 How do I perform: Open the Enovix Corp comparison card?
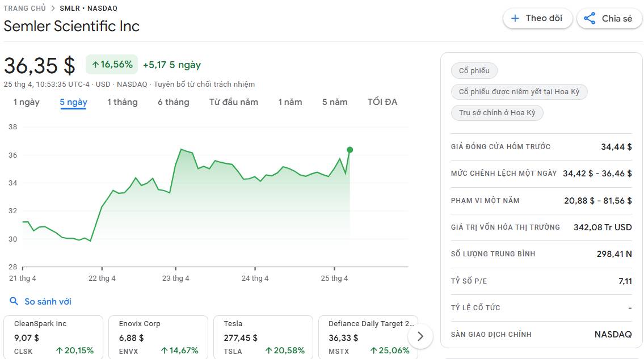click(158, 337)
